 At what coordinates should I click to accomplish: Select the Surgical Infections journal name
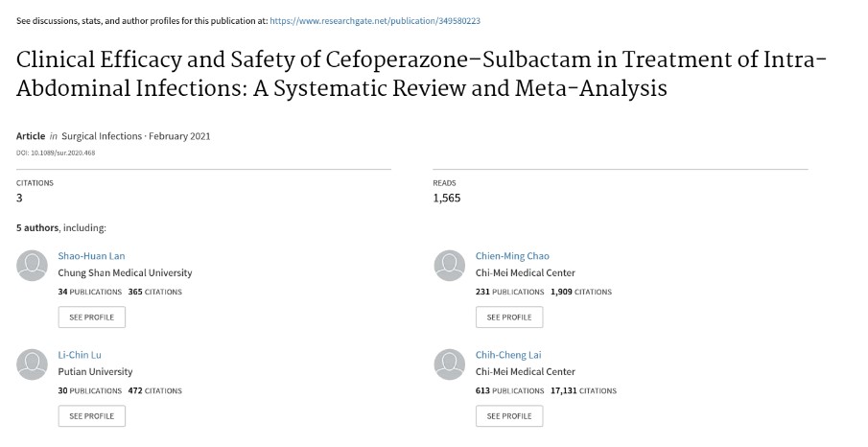coord(102,136)
